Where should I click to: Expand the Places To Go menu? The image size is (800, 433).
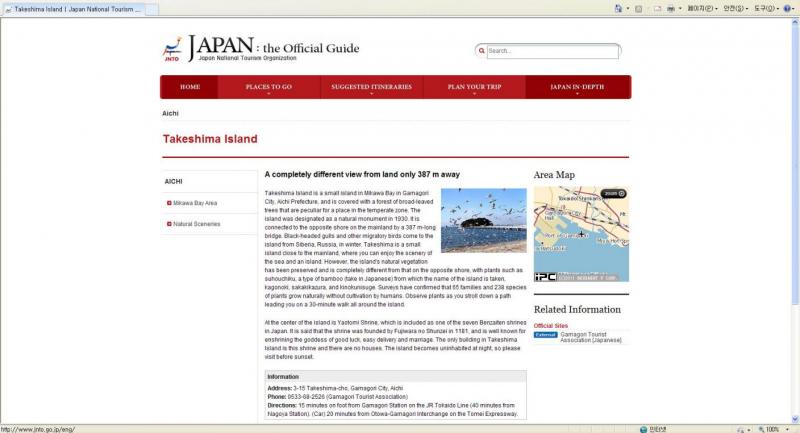coord(268,88)
